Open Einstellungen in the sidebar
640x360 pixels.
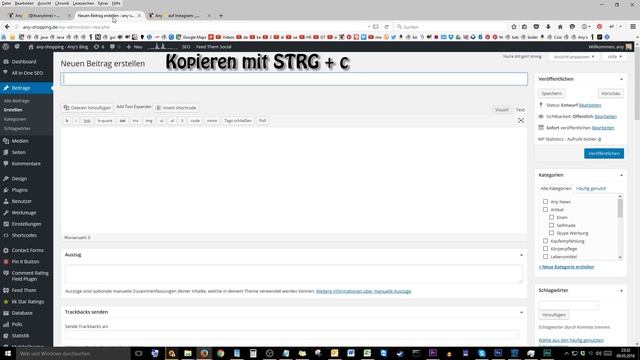26,224
